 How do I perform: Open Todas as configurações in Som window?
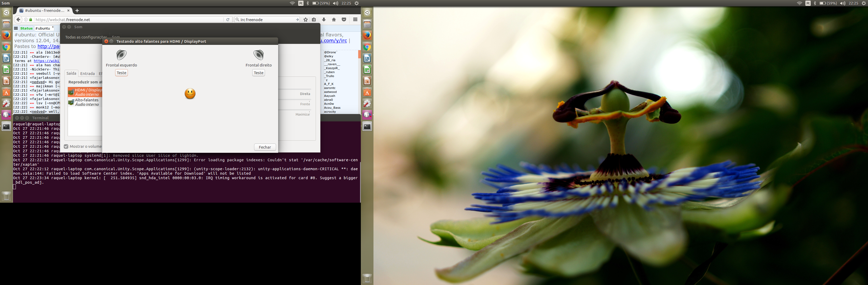tap(86, 37)
